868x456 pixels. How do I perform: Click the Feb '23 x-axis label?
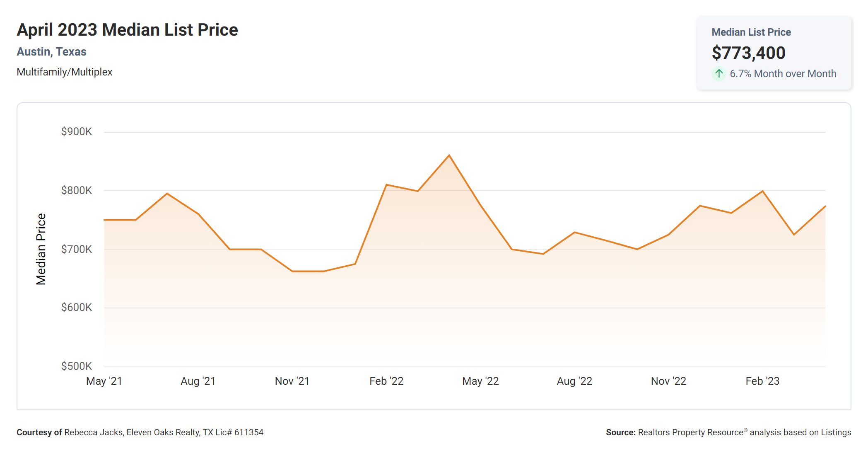(x=762, y=381)
